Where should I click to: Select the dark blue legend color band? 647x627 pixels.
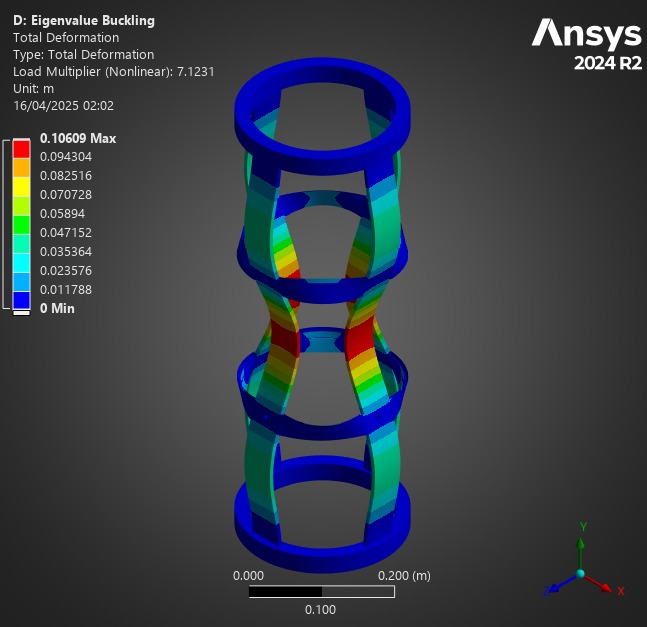(x=22, y=300)
